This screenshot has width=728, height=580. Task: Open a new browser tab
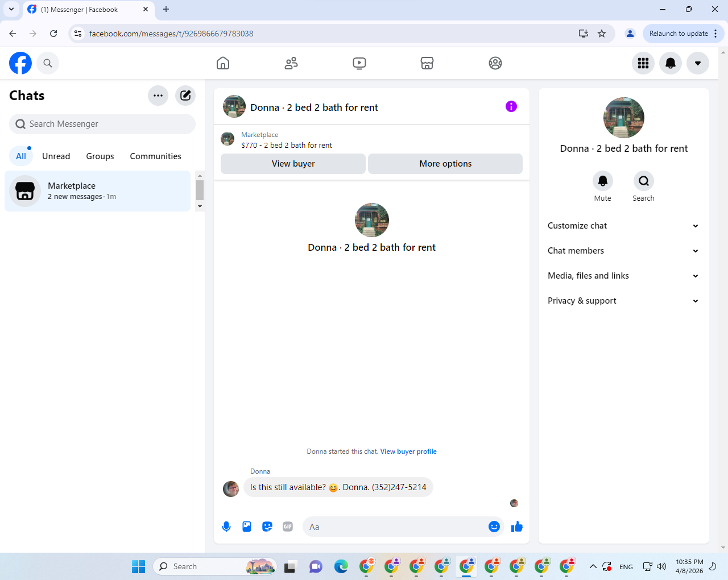tap(166, 9)
